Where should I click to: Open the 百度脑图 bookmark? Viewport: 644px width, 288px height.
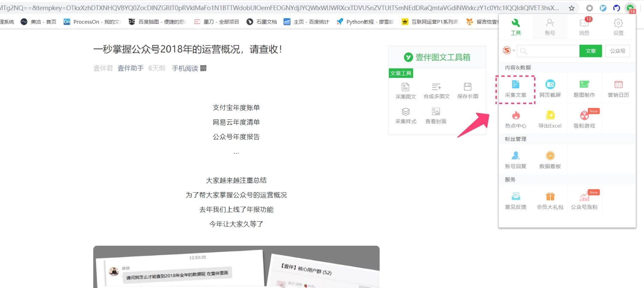tap(157, 22)
